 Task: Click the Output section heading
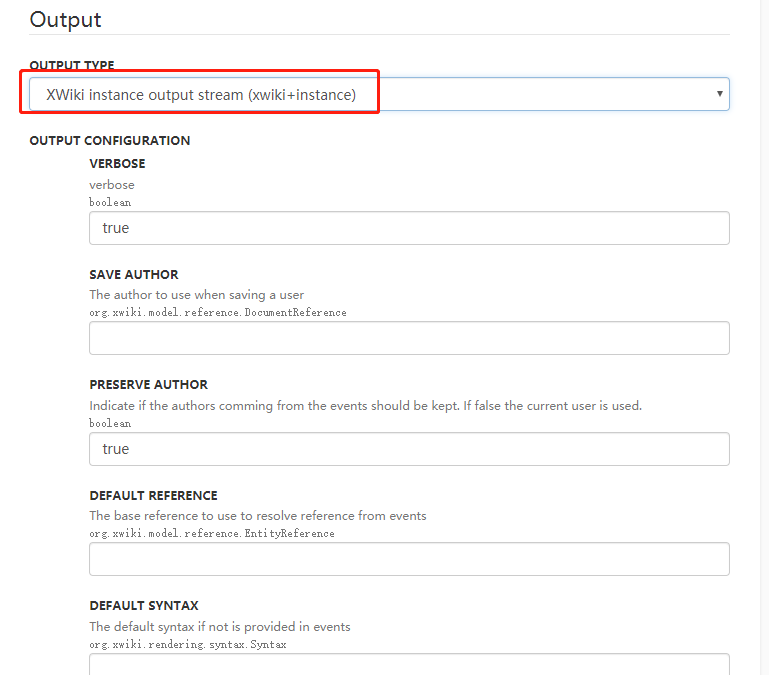click(x=66, y=19)
